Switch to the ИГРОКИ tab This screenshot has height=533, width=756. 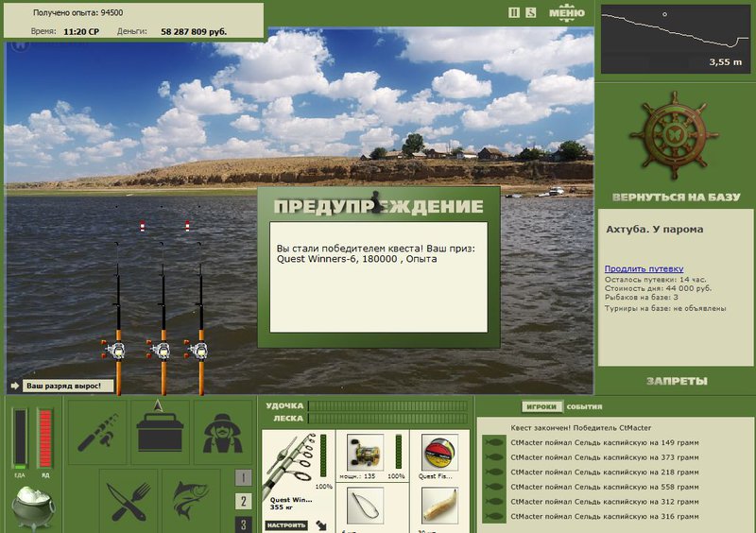pos(541,406)
